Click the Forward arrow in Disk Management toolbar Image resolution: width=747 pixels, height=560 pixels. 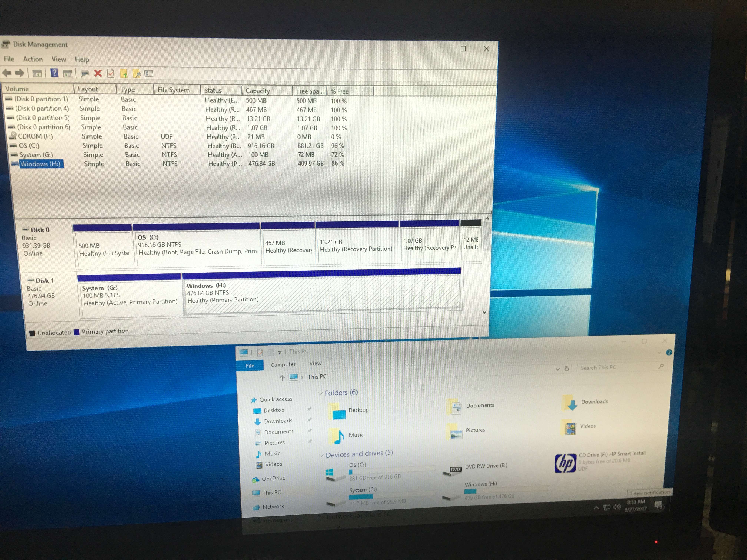(x=20, y=73)
